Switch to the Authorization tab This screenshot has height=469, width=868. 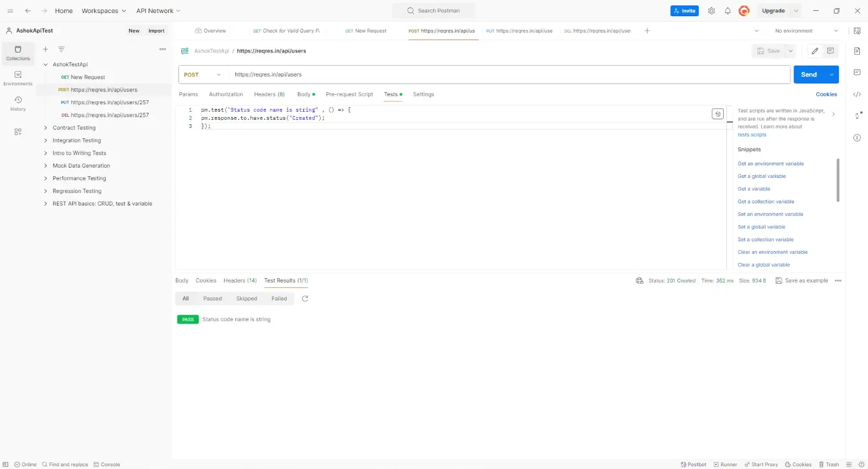pos(226,94)
